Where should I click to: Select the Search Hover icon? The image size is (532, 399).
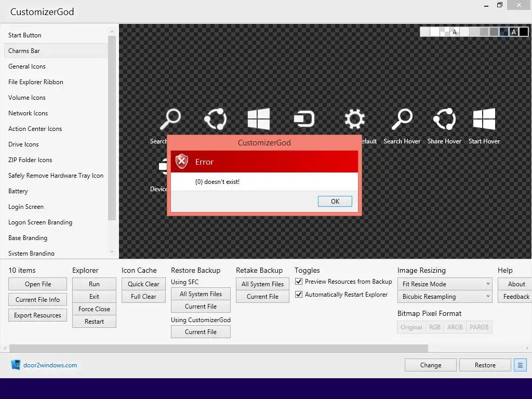click(x=402, y=119)
